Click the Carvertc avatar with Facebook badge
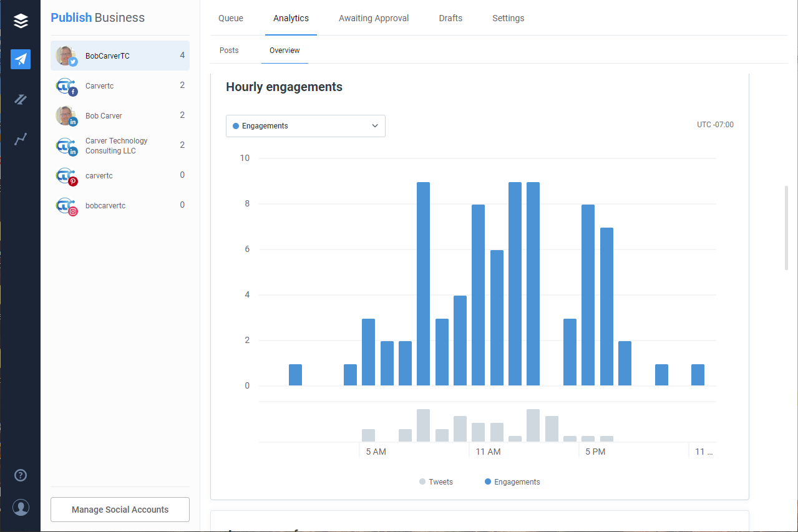The image size is (798, 532). point(66,86)
